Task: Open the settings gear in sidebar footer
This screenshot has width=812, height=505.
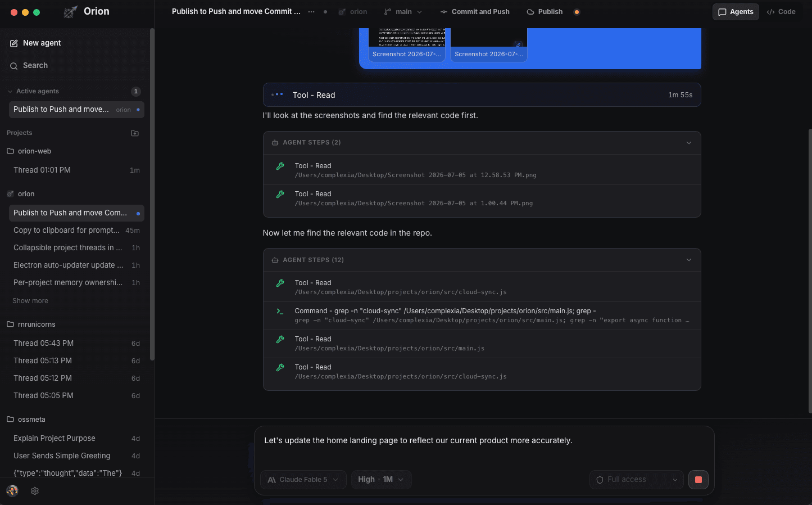Action: [35, 491]
